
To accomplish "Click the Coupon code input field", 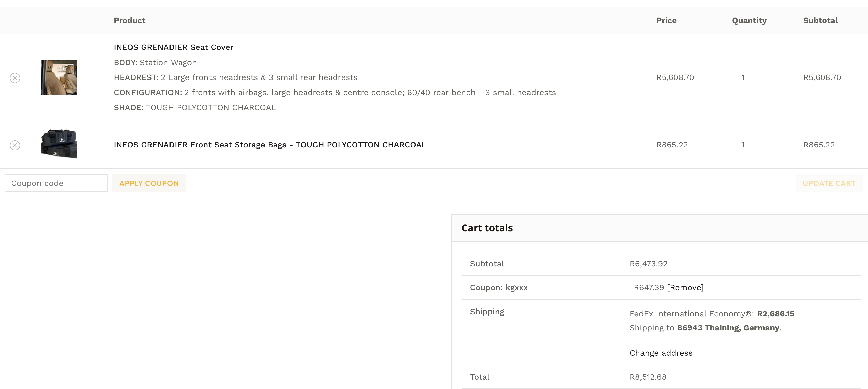I will coord(56,183).
